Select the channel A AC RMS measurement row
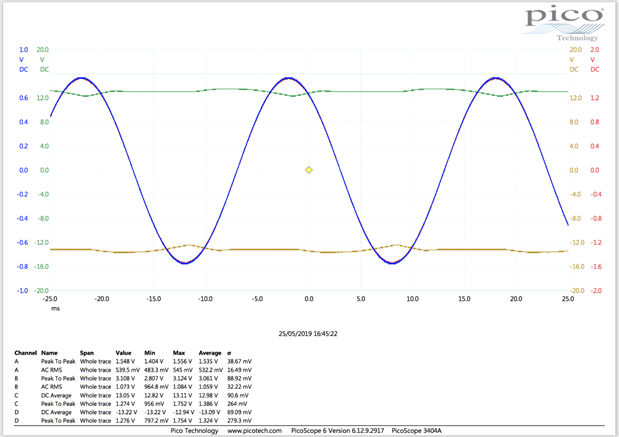The image size is (619, 437). pos(130,370)
